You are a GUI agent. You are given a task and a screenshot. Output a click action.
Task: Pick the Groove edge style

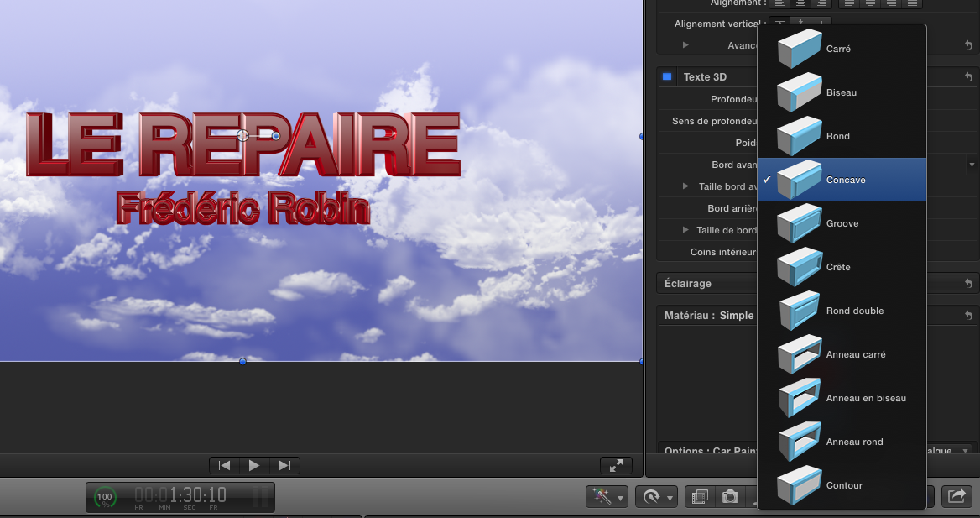(842, 223)
